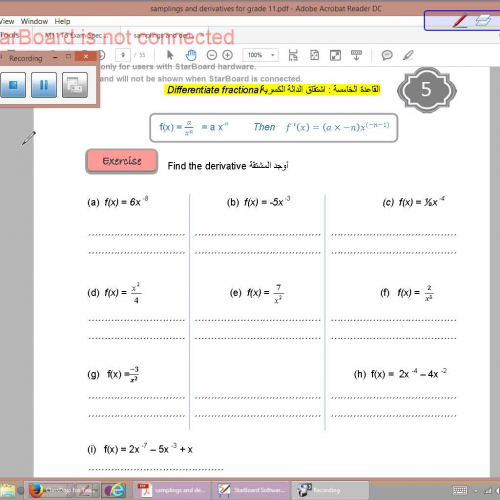Click the number 5 badge
500x500 pixels.
(427, 90)
